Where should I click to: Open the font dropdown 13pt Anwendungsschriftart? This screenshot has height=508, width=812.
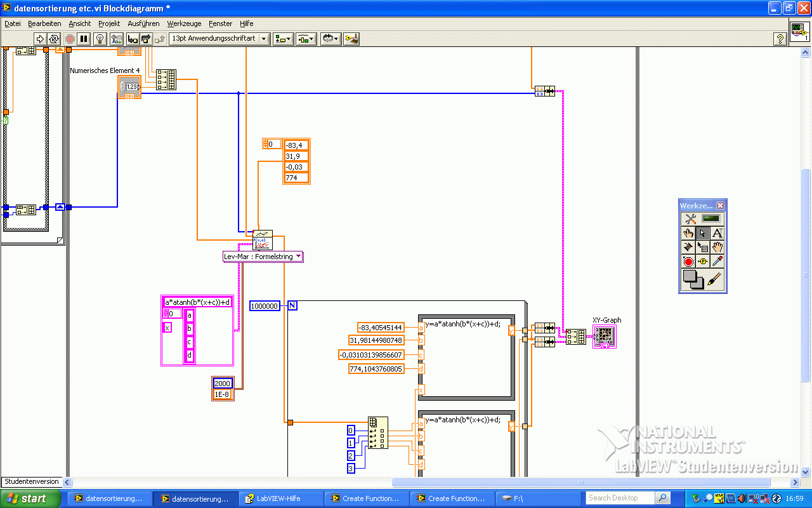(219, 39)
